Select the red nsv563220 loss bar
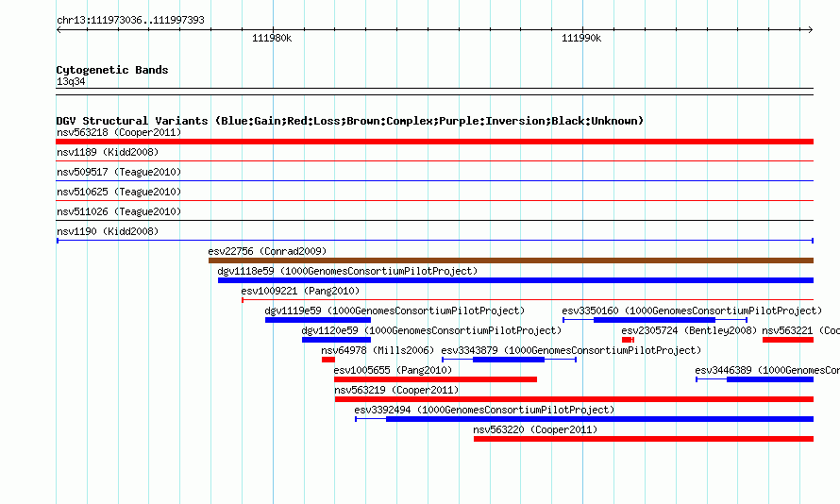 click(x=644, y=439)
